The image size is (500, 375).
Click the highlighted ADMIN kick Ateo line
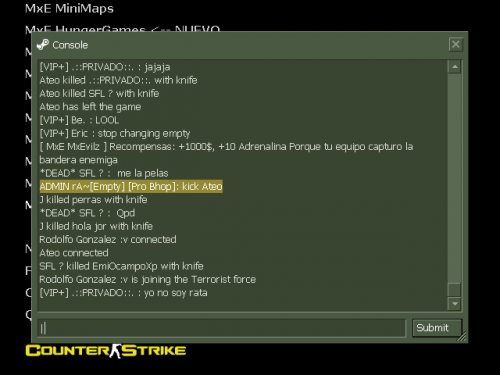click(x=131, y=186)
